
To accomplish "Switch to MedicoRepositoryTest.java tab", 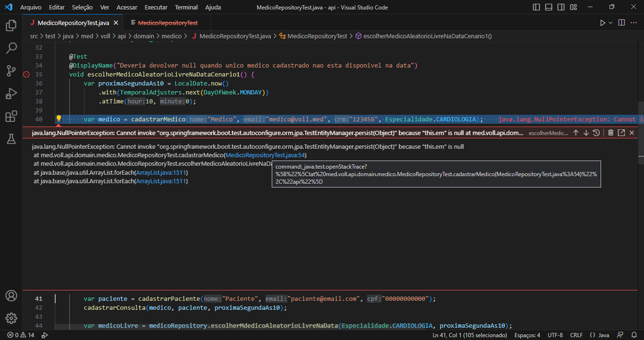I will 73,23.
